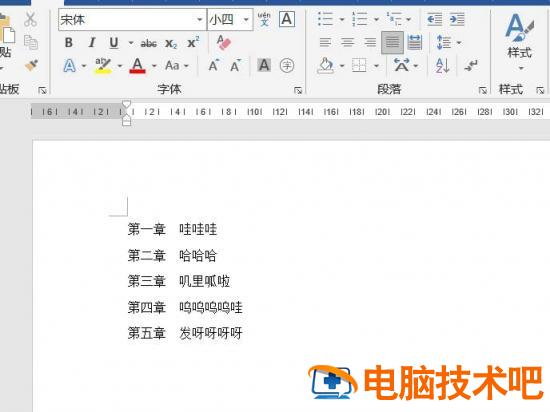The height and width of the screenshot is (412, 550).
Task: Click the Cut scissors button
Action: pos(30,19)
